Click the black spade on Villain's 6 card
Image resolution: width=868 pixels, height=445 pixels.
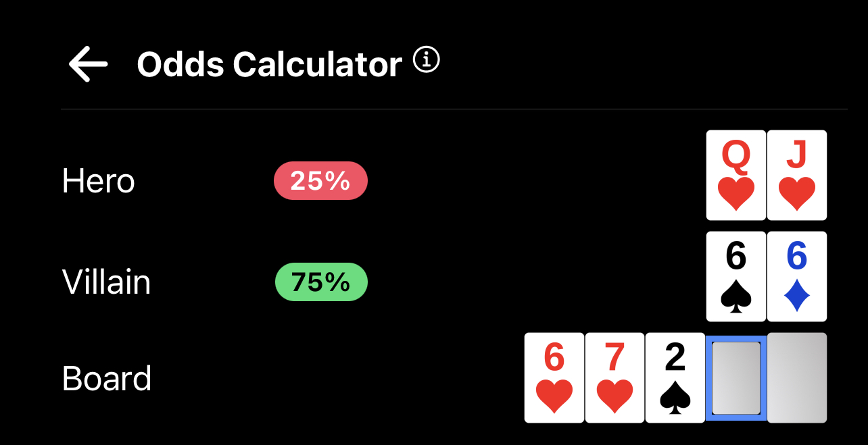pos(736,296)
